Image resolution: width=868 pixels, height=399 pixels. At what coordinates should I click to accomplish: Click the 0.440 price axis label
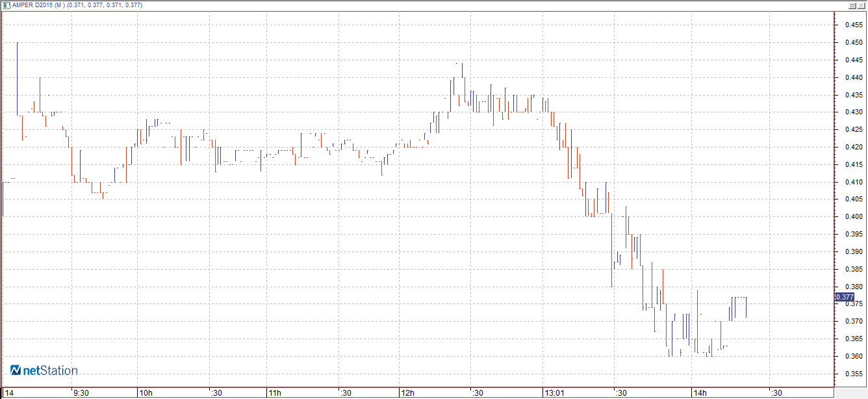tap(853, 77)
